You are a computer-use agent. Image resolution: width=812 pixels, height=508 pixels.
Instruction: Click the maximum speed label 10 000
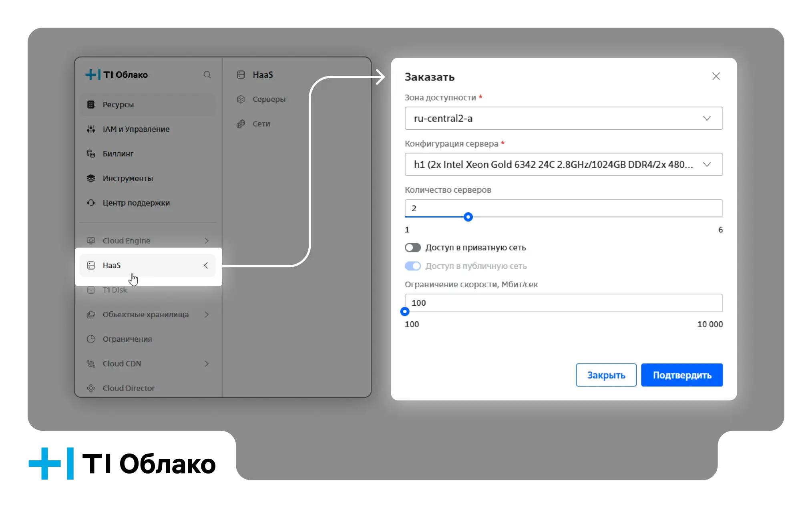[x=710, y=324]
